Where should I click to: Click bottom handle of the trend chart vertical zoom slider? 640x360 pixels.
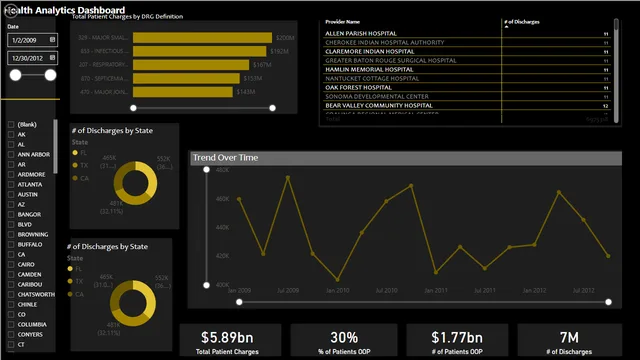coord(207,285)
